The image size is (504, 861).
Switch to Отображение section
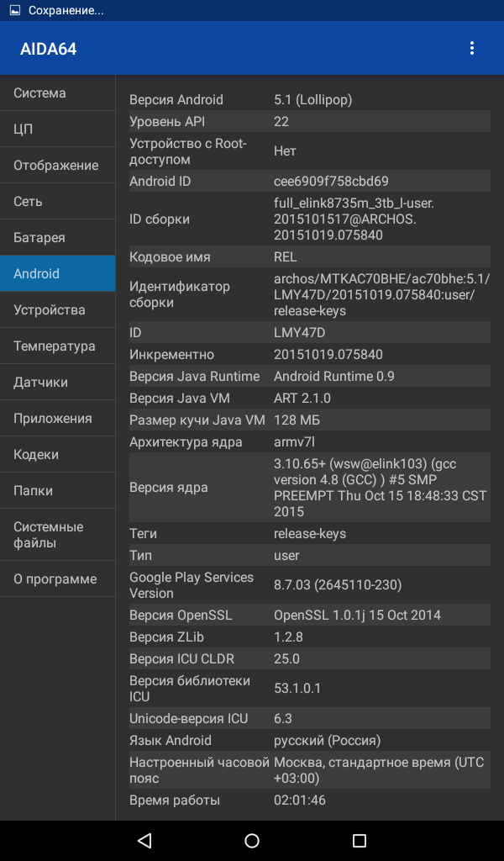[x=58, y=166]
